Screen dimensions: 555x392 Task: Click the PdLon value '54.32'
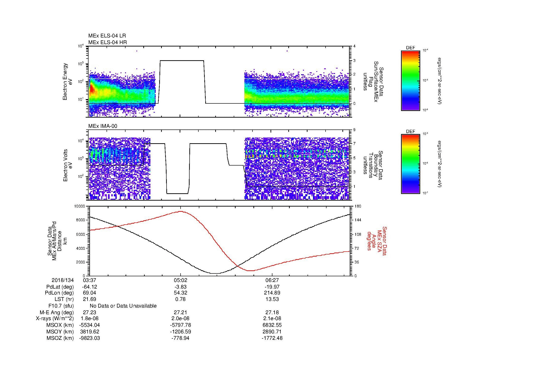pyautogui.click(x=180, y=293)
